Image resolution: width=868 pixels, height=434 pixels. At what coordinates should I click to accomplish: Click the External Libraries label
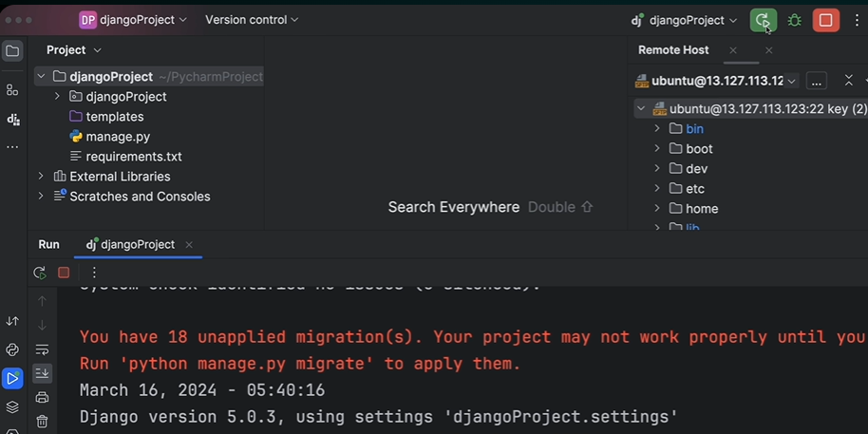(120, 176)
